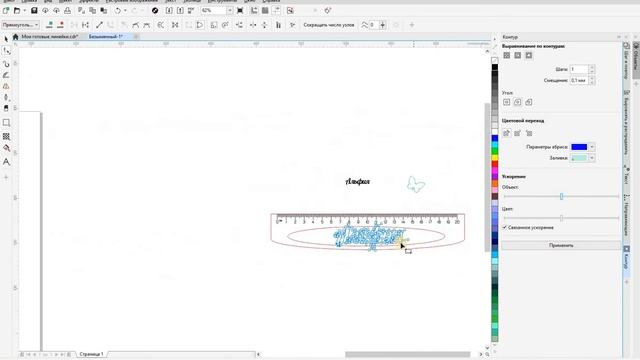Select the round corner icon under Угол

coord(518,102)
